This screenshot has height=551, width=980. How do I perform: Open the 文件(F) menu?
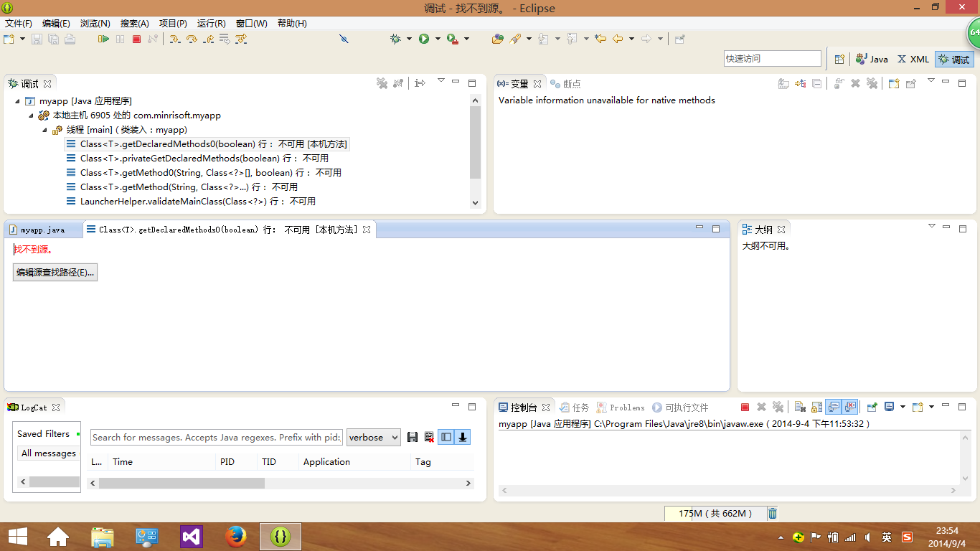tap(19, 23)
